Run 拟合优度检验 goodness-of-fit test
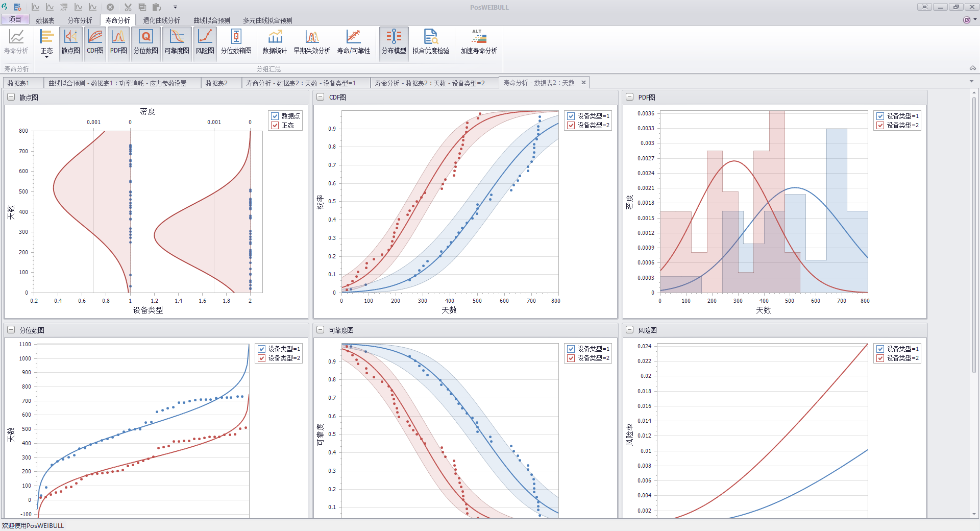The image size is (980, 531). pos(431,42)
